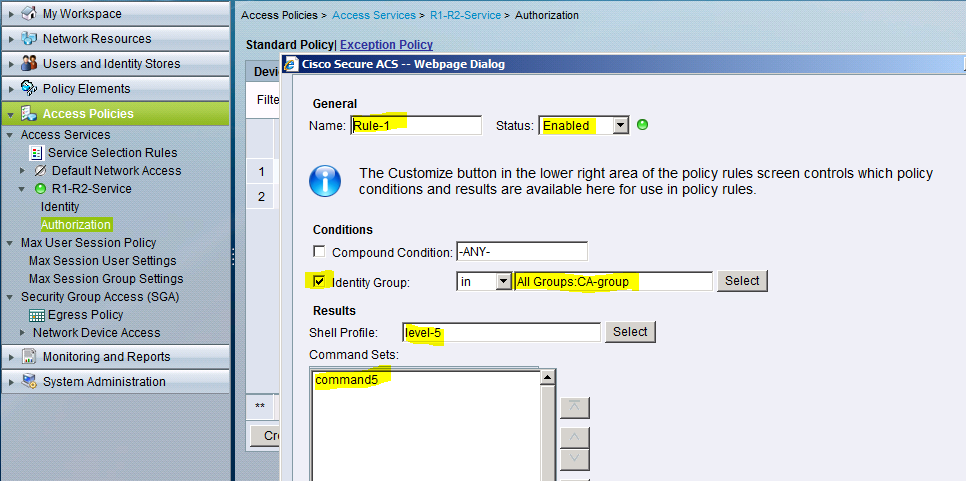The width and height of the screenshot is (966, 481).
Task: Collapse the Access Services tree node
Action: 10,135
